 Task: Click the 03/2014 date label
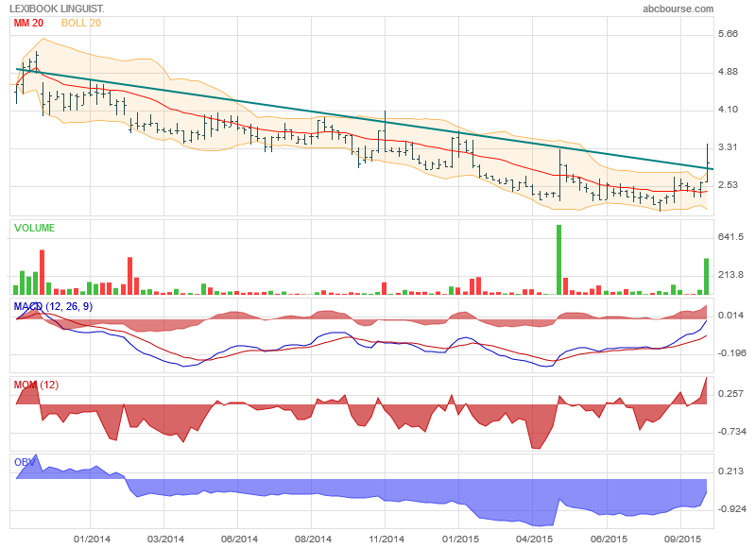pos(165,539)
